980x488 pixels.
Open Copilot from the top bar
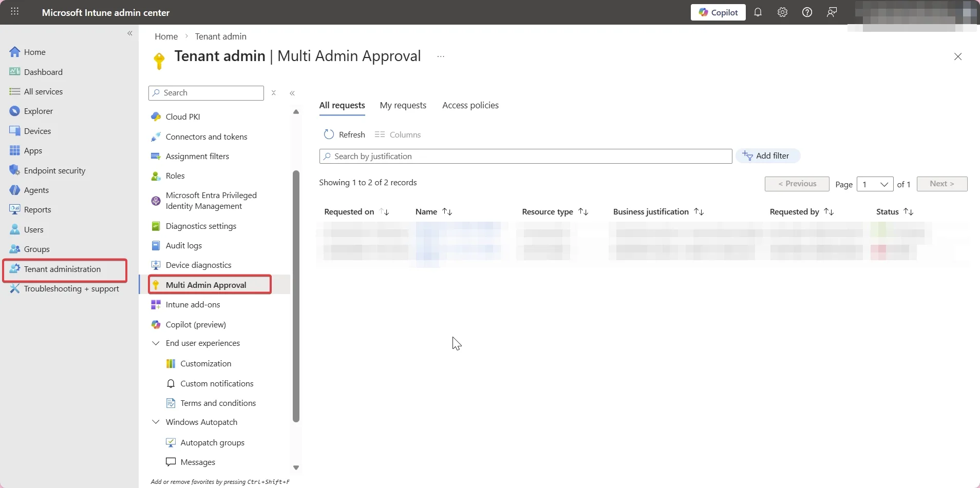718,12
